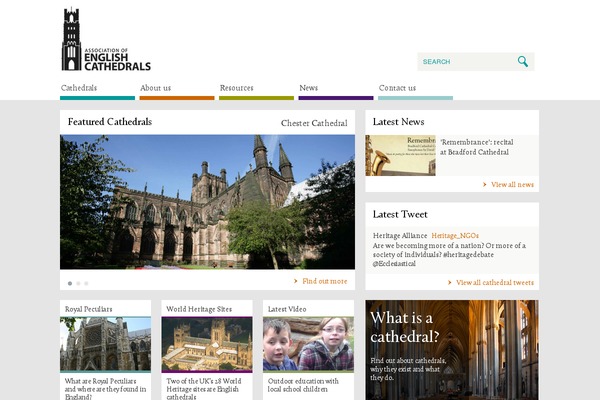Click the Latest News heading
Image resolution: width=600 pixels, height=400 pixels.
398,122
